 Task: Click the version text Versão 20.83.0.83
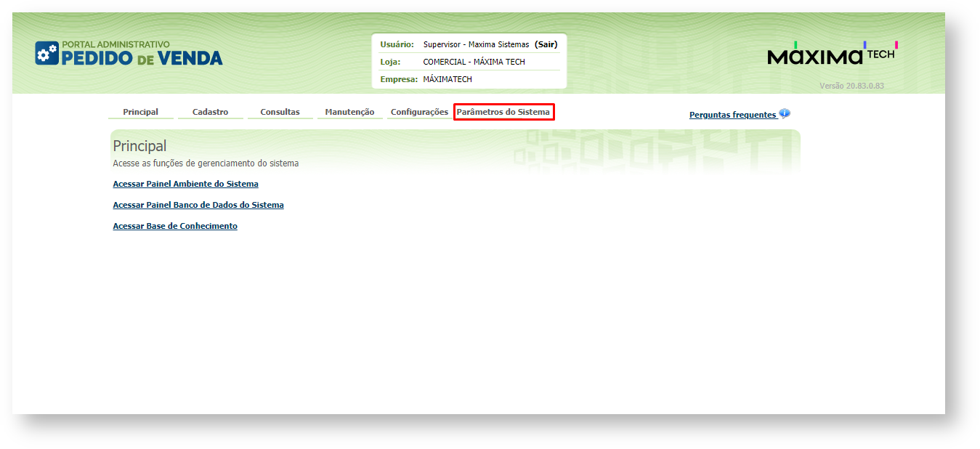coord(851,86)
